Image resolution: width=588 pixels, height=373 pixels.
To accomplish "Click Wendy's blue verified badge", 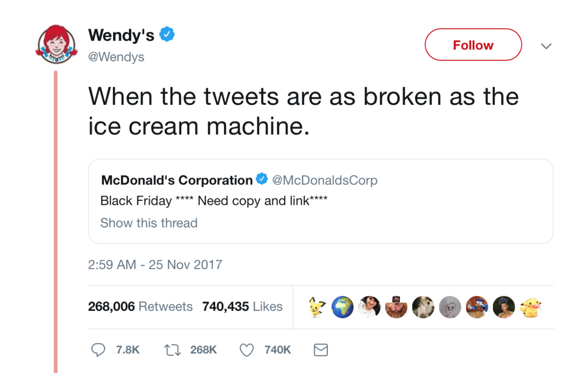I will coord(168,35).
